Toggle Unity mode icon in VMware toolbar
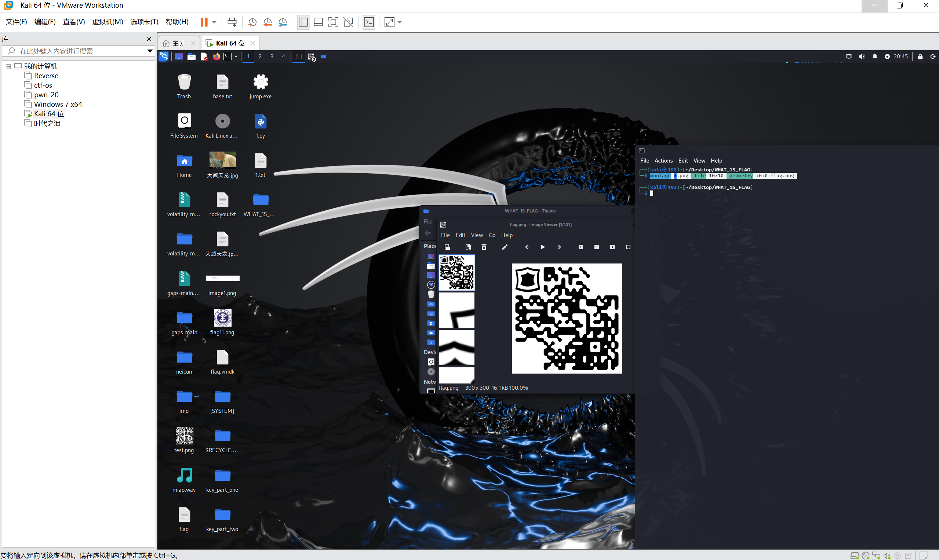This screenshot has height=560, width=939. click(348, 22)
